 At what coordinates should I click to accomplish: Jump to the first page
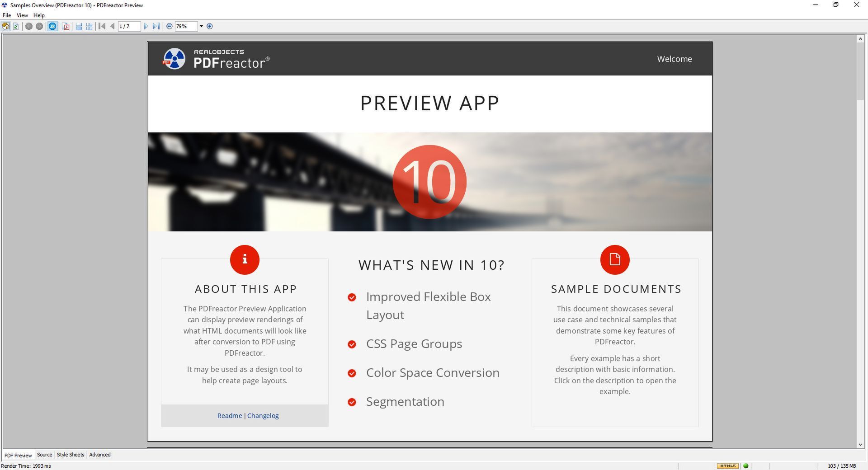tap(101, 26)
